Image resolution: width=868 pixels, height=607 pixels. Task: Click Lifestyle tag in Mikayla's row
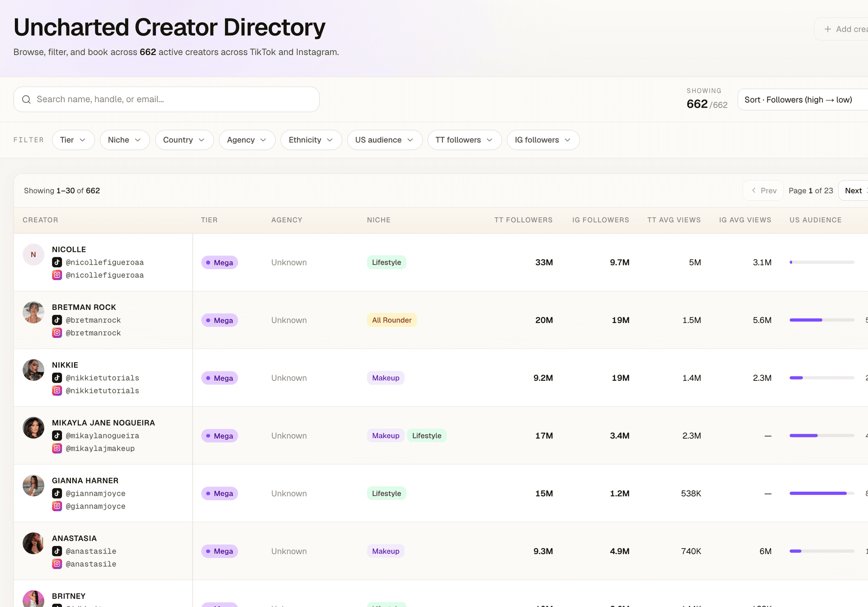tap(427, 436)
